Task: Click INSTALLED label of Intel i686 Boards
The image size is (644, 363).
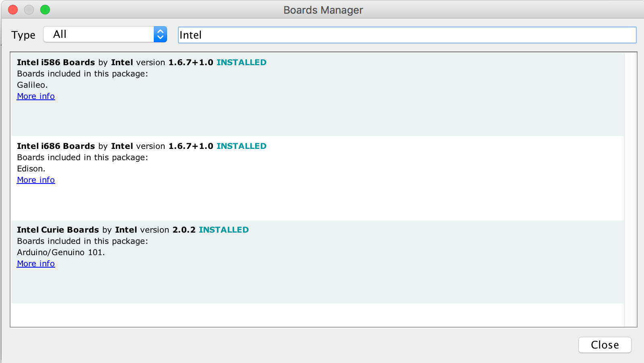Action: coord(242,146)
